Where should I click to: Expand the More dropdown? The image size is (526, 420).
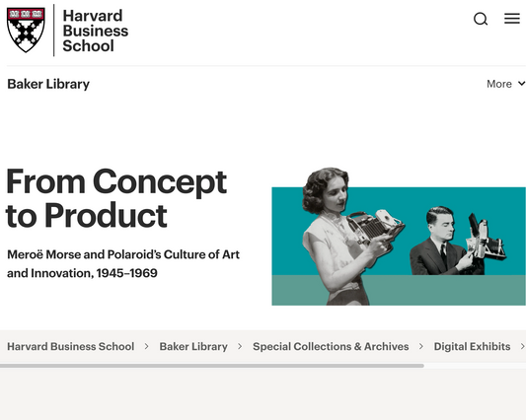tap(505, 84)
